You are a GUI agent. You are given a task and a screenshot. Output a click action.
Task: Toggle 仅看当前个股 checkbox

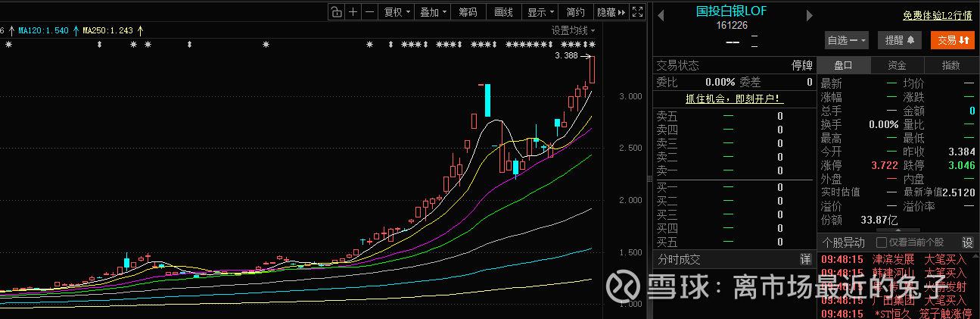coord(881,242)
